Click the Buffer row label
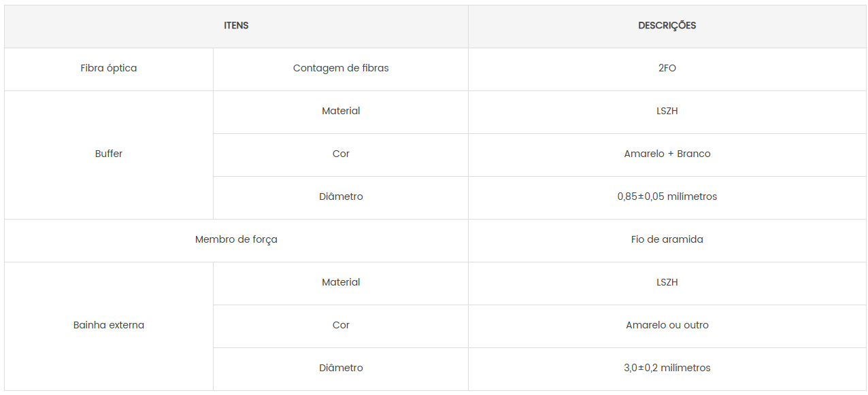The height and width of the screenshot is (395, 868). point(109,154)
